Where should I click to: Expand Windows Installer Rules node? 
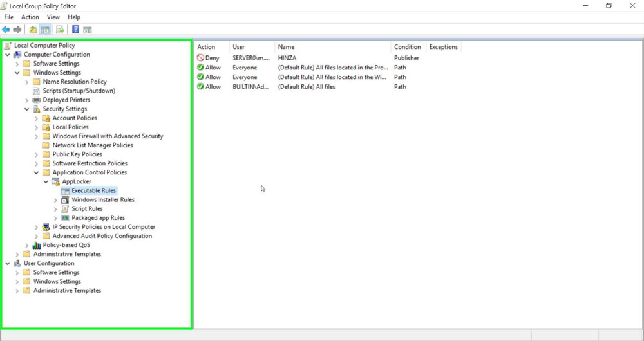click(x=55, y=200)
